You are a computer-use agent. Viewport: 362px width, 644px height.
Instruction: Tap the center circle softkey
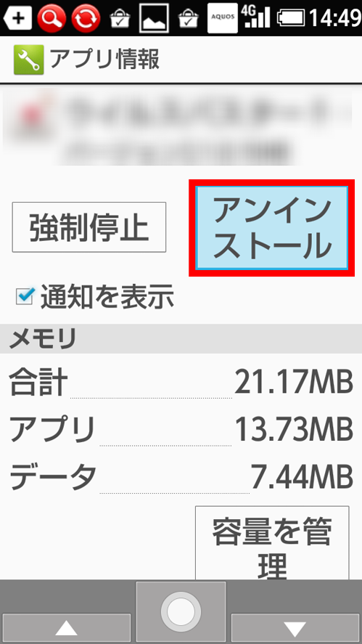coord(181,611)
